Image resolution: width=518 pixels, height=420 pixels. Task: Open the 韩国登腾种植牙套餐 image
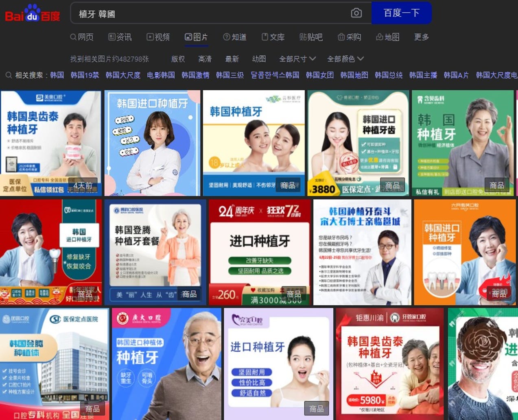pyautogui.click(x=155, y=252)
